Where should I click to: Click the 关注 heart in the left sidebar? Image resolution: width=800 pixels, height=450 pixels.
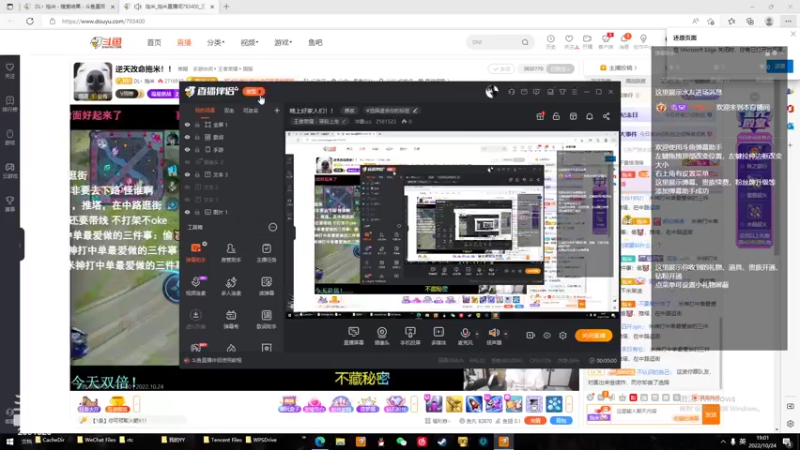coord(10,70)
